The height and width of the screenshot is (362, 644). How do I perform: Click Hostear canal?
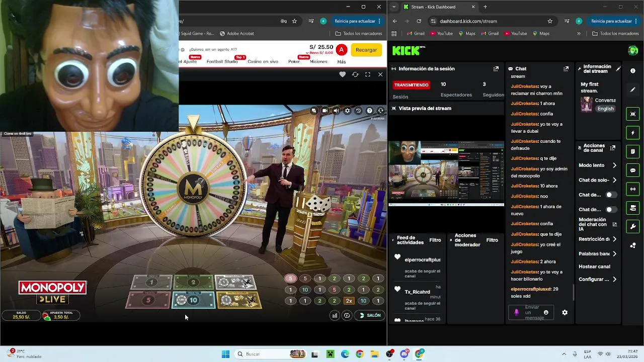point(594,266)
